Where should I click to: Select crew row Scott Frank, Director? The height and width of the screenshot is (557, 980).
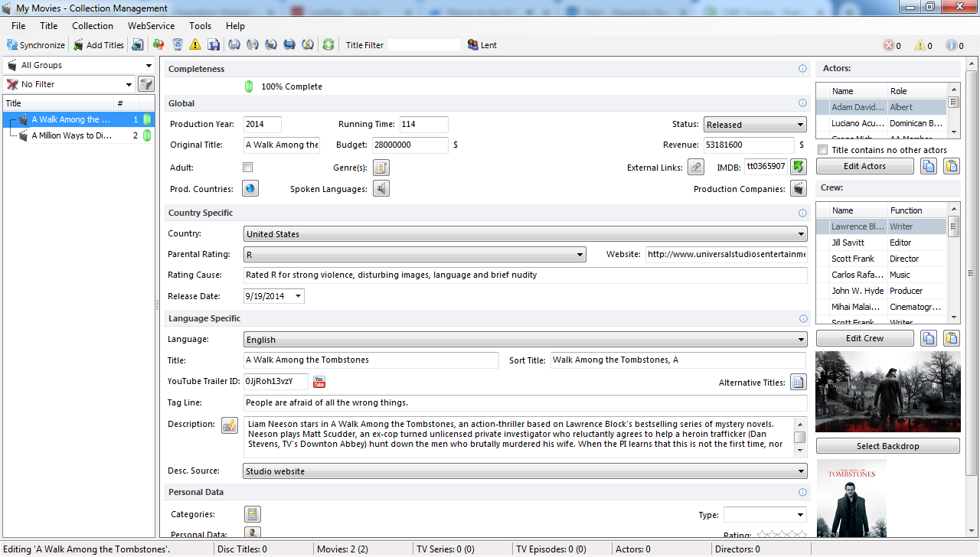click(882, 259)
